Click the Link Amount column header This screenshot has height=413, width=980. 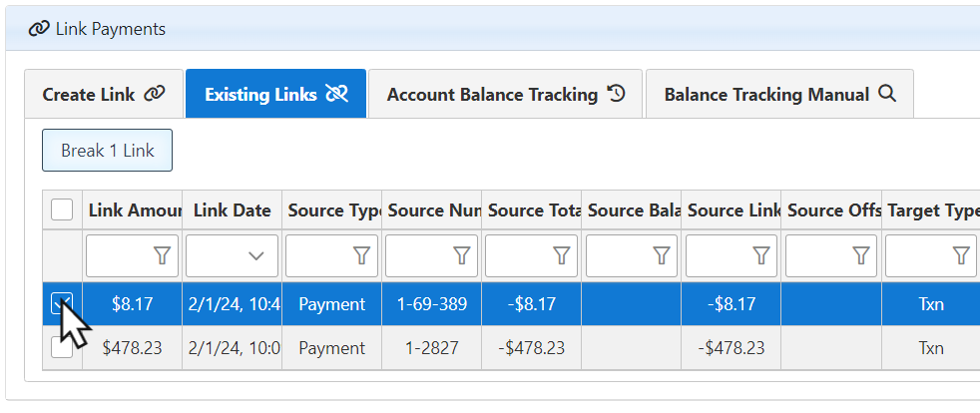133,210
